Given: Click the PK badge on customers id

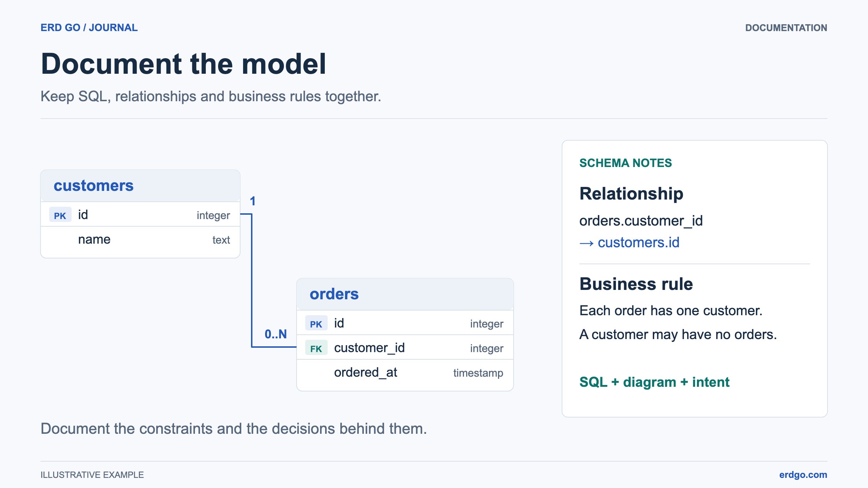Looking at the screenshot, I should pyautogui.click(x=60, y=215).
